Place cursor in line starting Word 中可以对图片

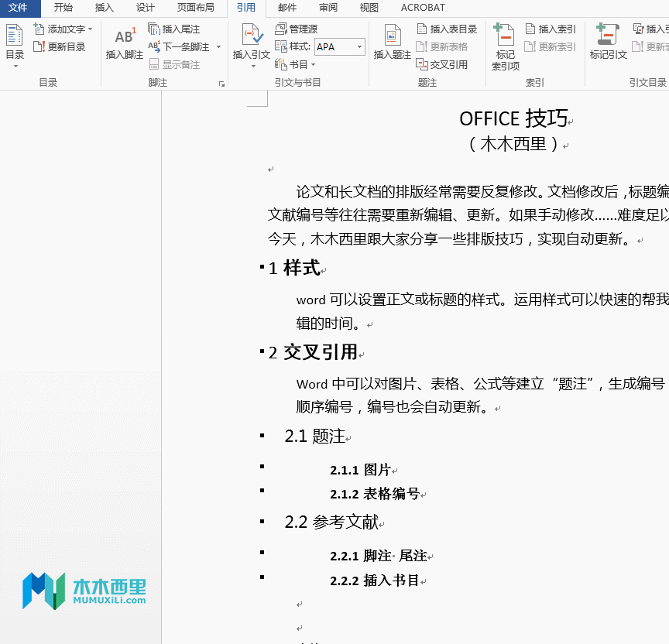tap(480, 384)
